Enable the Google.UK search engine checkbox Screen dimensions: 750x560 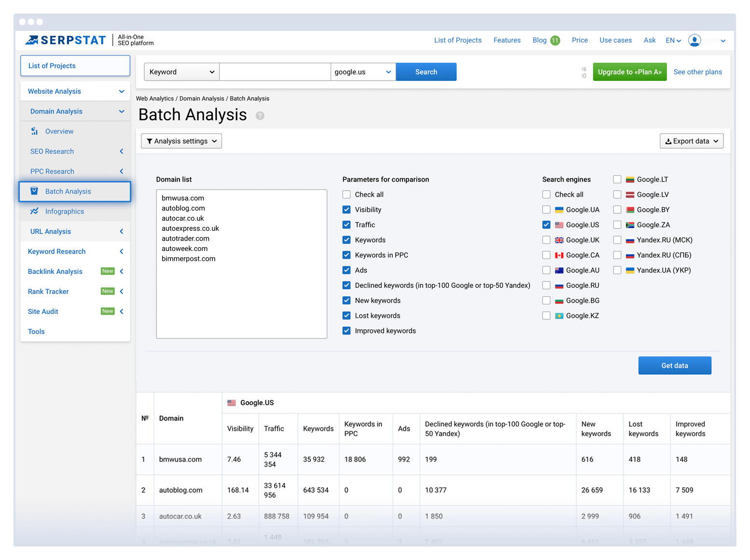546,240
